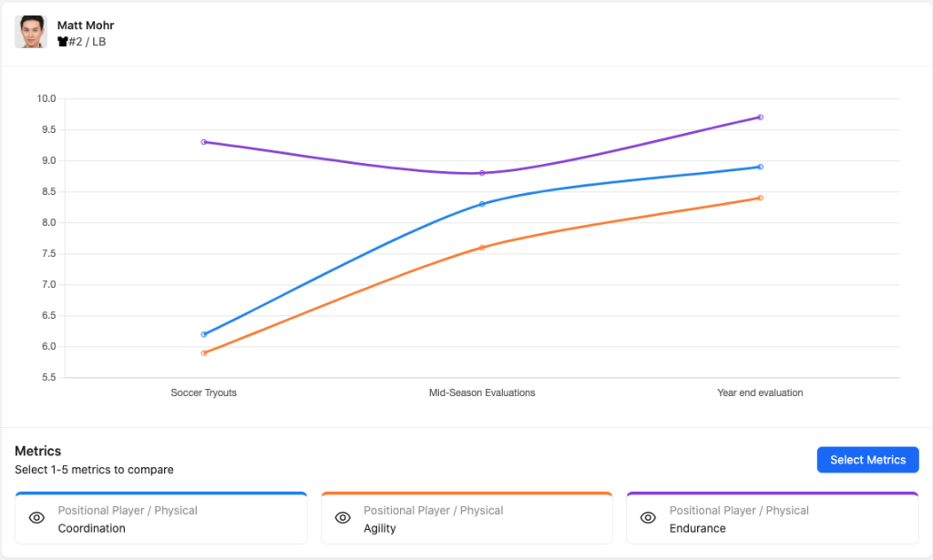Image resolution: width=933 pixels, height=560 pixels.
Task: Click Endurance point at Year end evaluation
Action: pyautogui.click(x=760, y=117)
